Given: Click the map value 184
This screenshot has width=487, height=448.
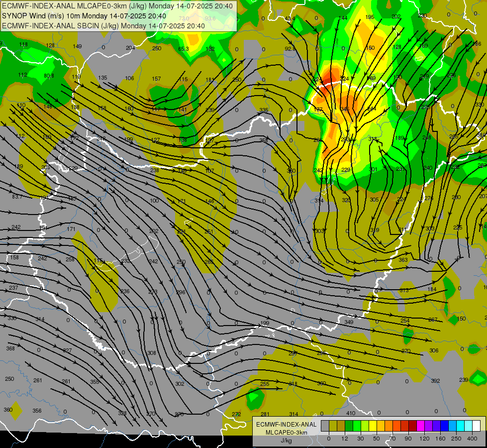Looking at the screenshot, I should point(432,289).
